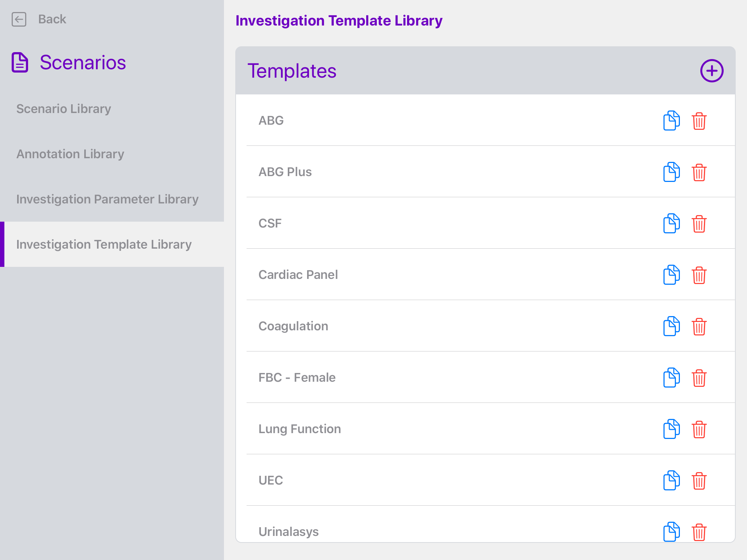
Task: Open the Scenario Library
Action: click(x=63, y=108)
